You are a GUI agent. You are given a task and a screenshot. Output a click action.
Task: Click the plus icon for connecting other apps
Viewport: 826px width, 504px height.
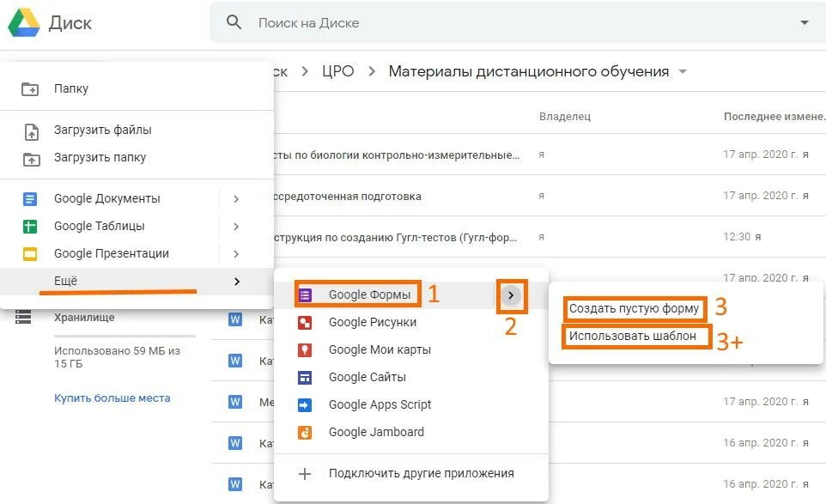click(x=305, y=473)
